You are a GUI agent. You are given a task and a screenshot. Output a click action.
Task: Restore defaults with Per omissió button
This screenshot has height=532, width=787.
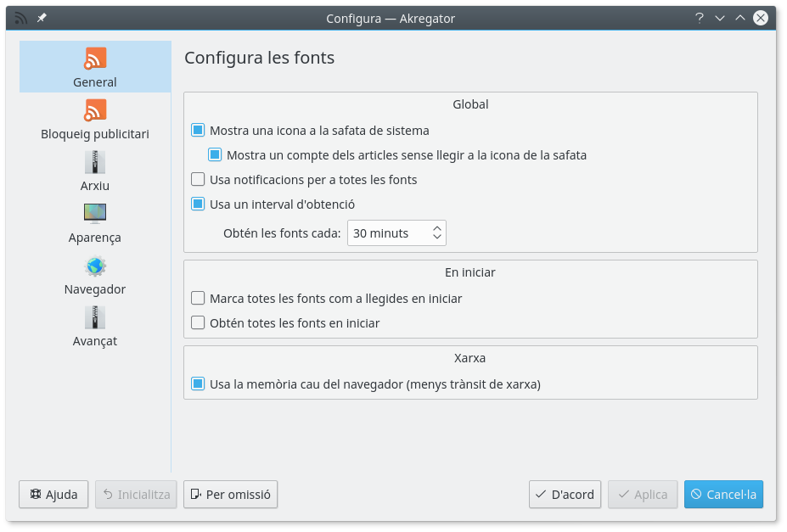(x=230, y=495)
